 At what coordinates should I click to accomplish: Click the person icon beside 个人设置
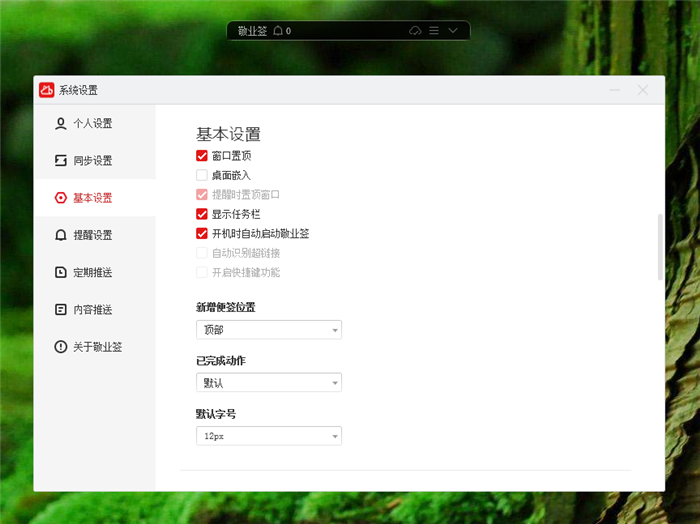pyautogui.click(x=61, y=124)
